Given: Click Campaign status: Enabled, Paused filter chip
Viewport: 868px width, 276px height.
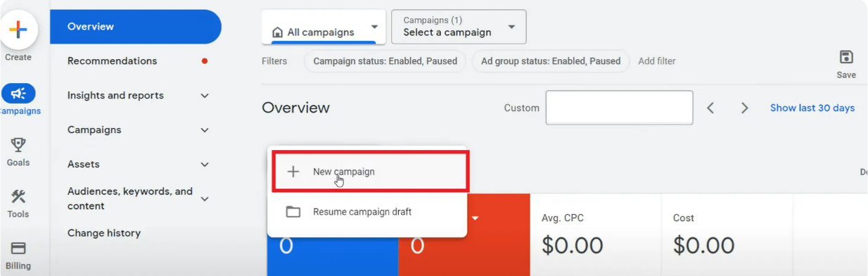Looking at the screenshot, I should [385, 61].
